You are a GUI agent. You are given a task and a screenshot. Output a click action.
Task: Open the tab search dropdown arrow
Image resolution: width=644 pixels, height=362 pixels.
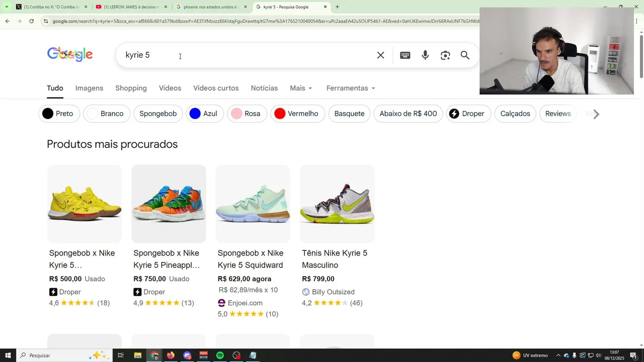coord(6,7)
